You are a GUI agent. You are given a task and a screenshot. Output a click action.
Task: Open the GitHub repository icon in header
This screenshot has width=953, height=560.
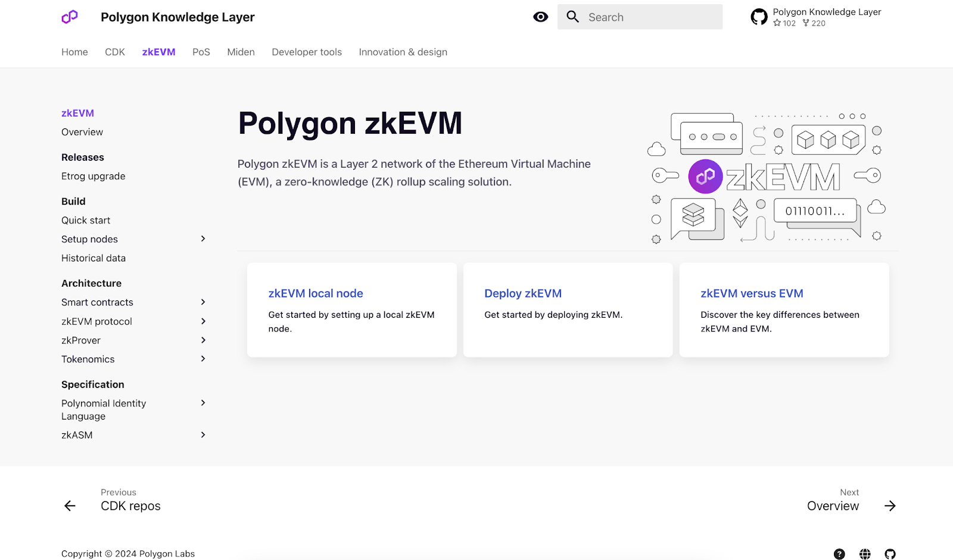759,17
